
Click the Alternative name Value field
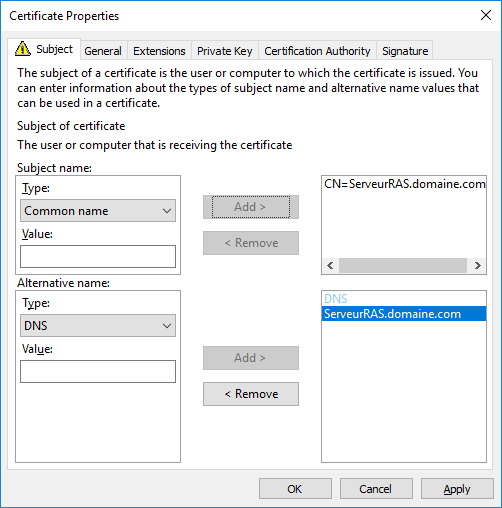(x=98, y=371)
